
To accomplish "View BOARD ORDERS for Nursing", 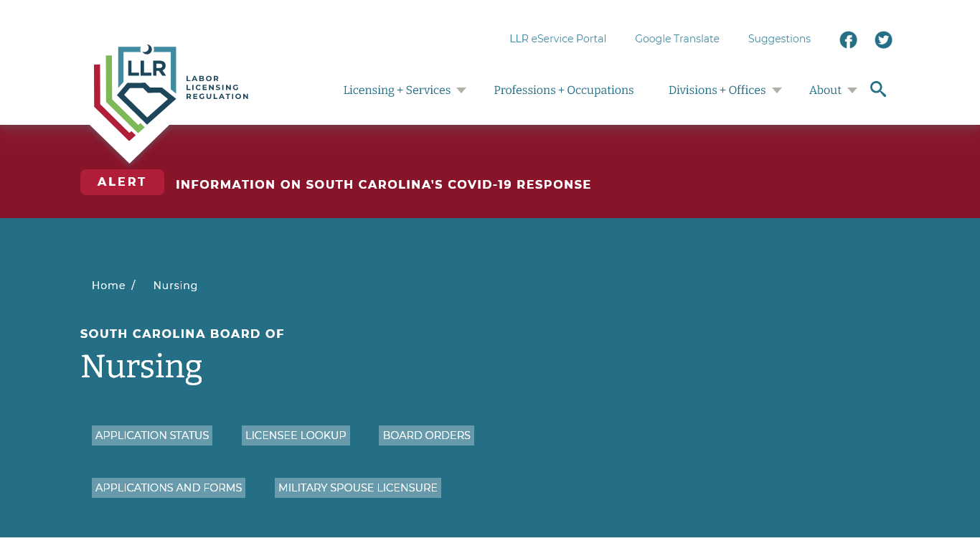I will 426,435.
